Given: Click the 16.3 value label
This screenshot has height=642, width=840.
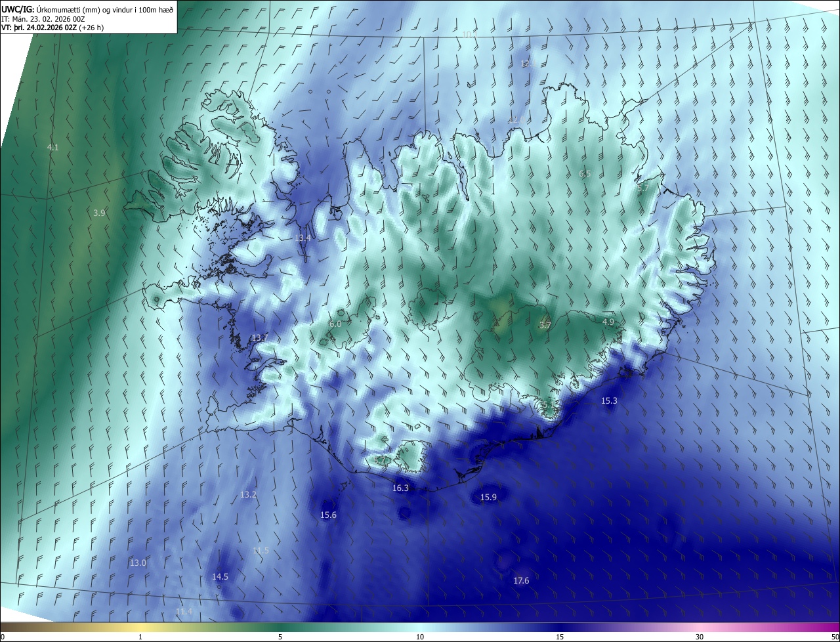Looking at the screenshot, I should [x=400, y=488].
